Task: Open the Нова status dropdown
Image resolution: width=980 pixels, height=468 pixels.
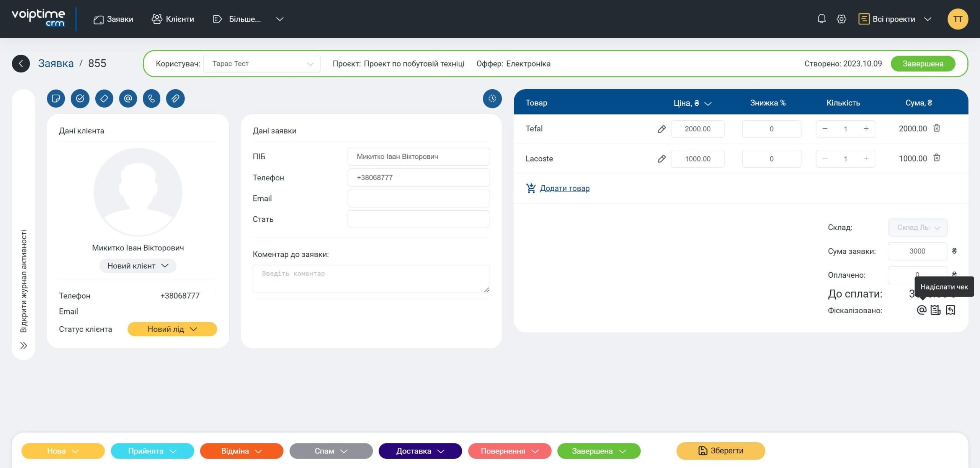Action: [63, 451]
